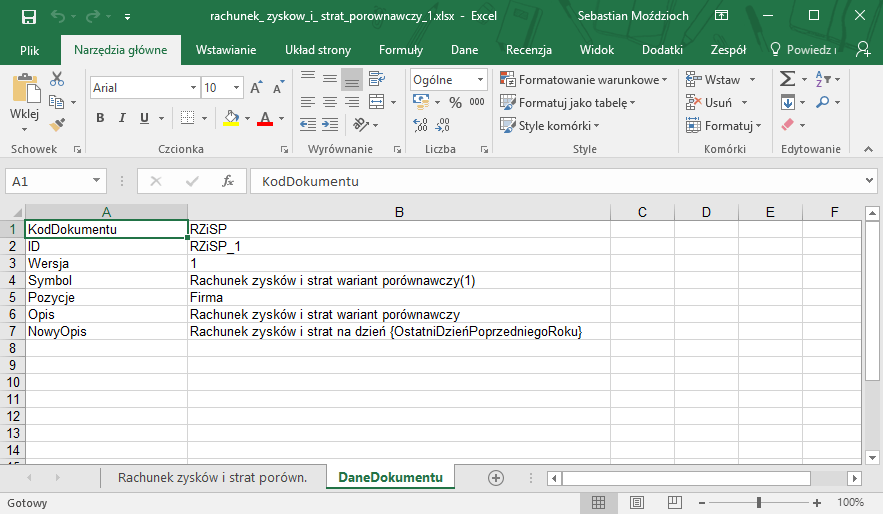Image resolution: width=883 pixels, height=514 pixels.
Task: Click the yellow fill color swatch
Action: [231, 118]
